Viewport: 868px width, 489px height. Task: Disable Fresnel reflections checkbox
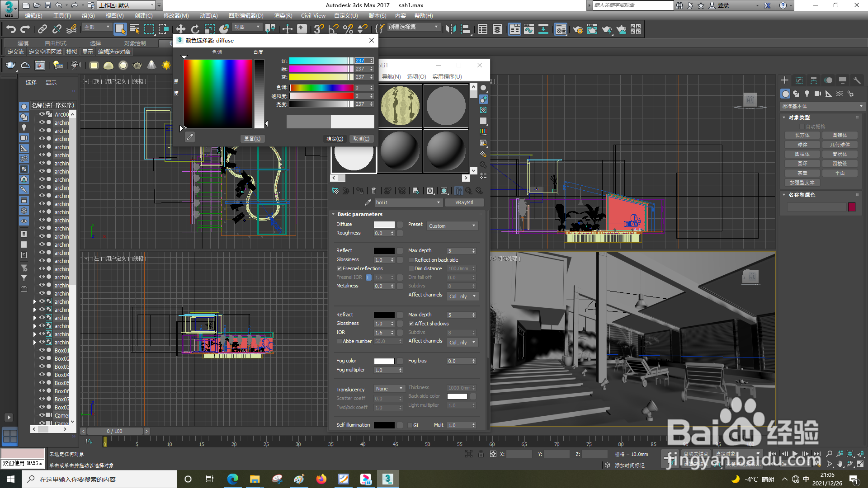(x=340, y=268)
